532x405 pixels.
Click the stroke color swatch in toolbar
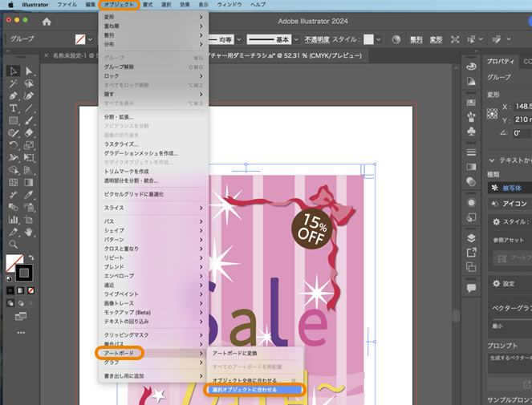24,273
